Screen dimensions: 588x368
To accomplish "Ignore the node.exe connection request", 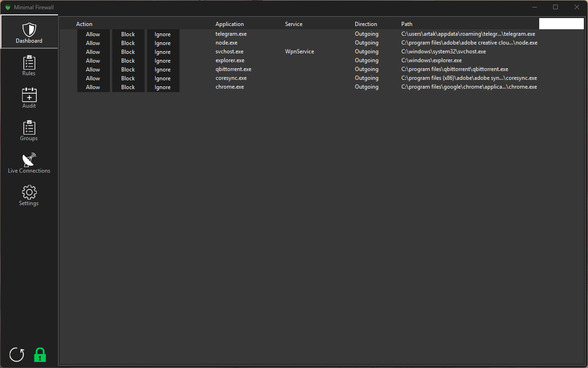I will (163, 43).
